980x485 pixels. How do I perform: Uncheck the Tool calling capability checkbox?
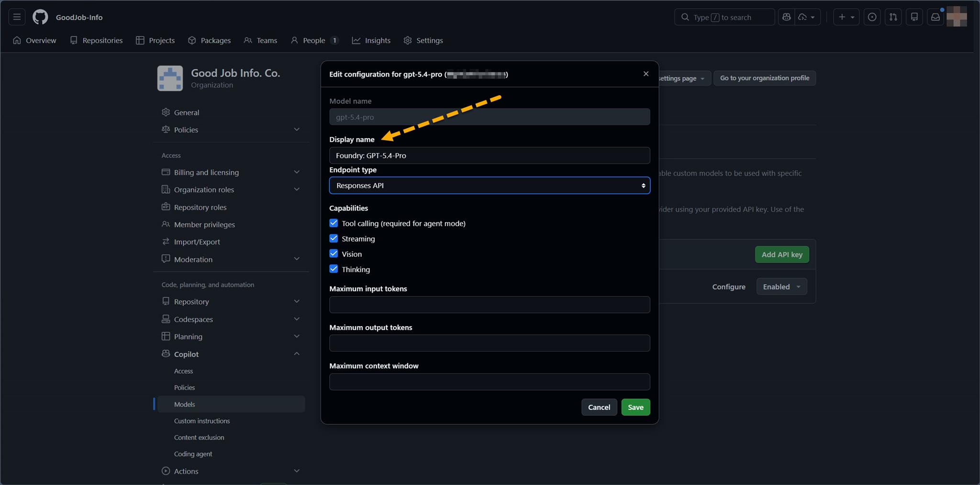coord(334,223)
